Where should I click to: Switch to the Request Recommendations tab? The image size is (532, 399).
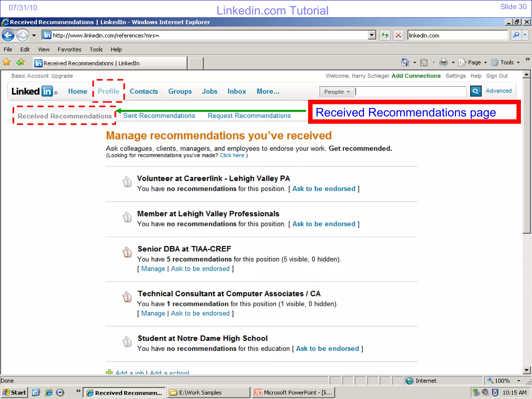[249, 116]
